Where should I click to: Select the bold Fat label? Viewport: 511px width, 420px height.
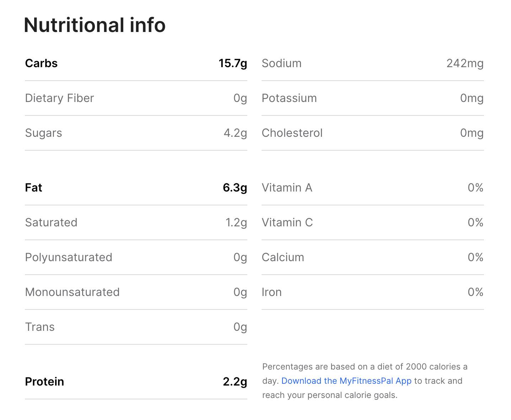[x=33, y=188]
